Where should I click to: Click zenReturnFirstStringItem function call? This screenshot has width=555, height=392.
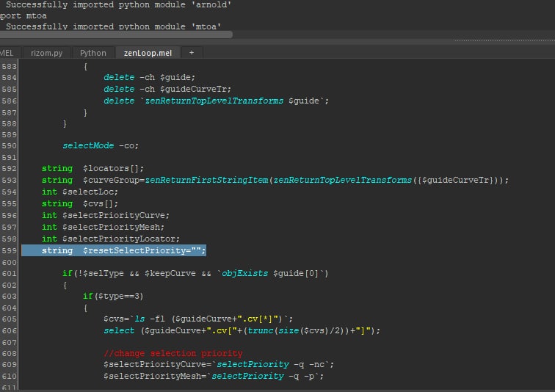coord(207,180)
